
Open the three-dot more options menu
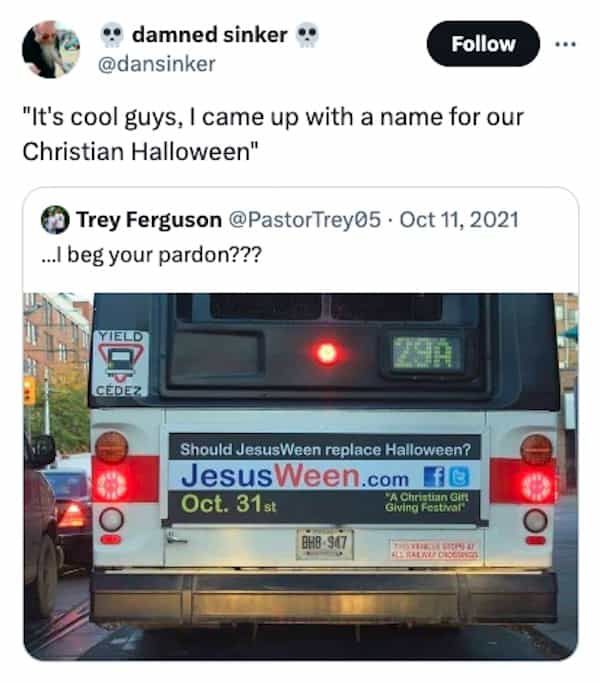[x=566, y=44]
